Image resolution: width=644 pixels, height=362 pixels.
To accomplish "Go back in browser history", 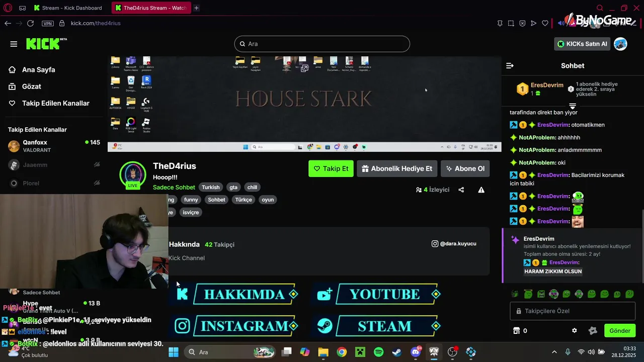I will 8,23.
